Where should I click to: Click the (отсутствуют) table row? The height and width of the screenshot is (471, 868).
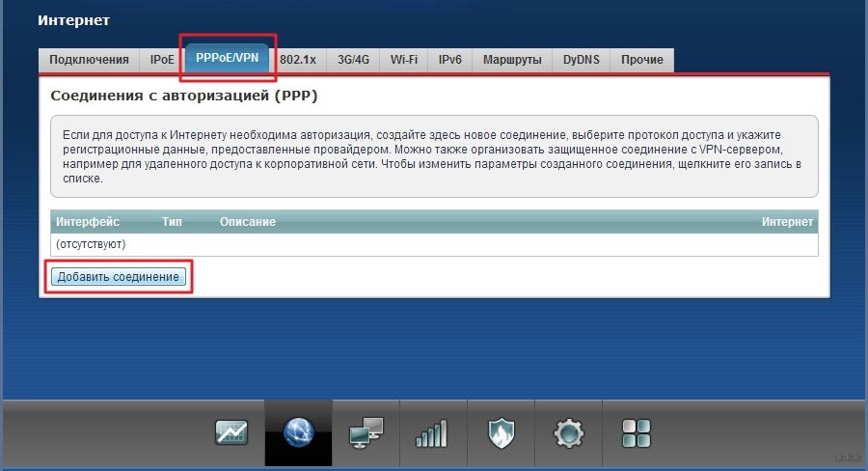(x=434, y=244)
